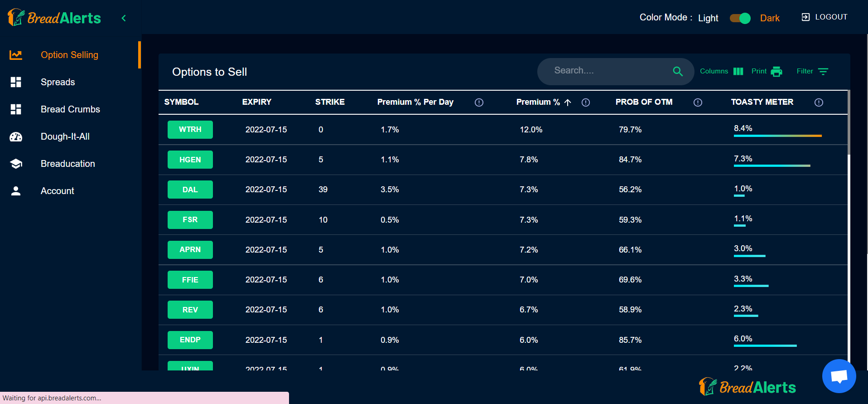Select the APRN symbol button

pos(190,250)
